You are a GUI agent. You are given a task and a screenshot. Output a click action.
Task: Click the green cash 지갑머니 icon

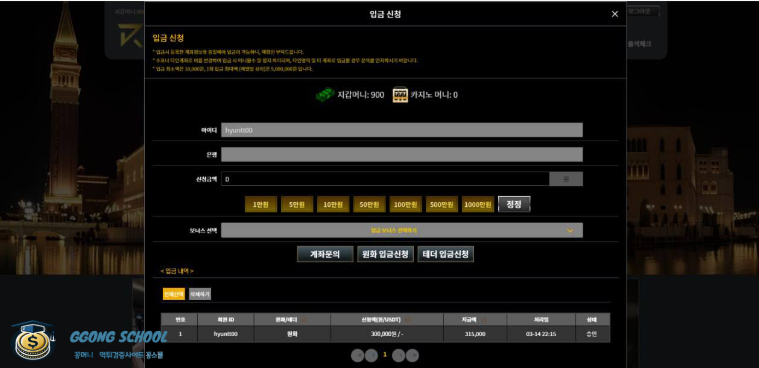tap(325, 94)
